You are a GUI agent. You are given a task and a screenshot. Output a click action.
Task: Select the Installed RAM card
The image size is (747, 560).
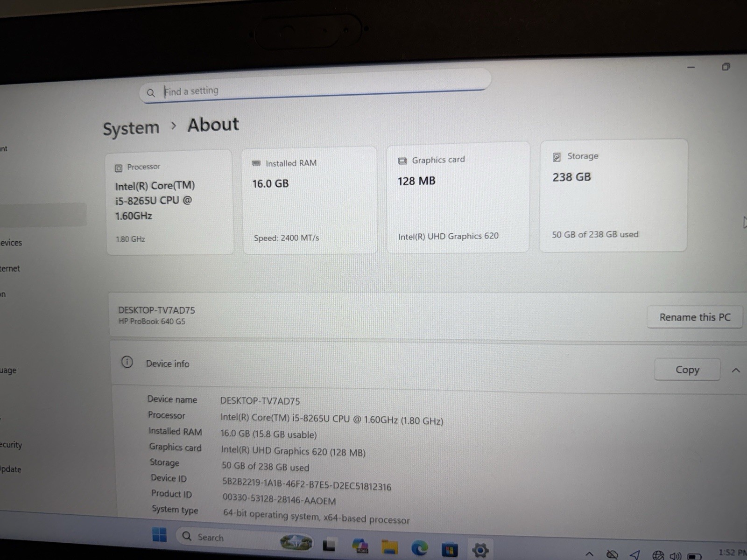pos(310,200)
